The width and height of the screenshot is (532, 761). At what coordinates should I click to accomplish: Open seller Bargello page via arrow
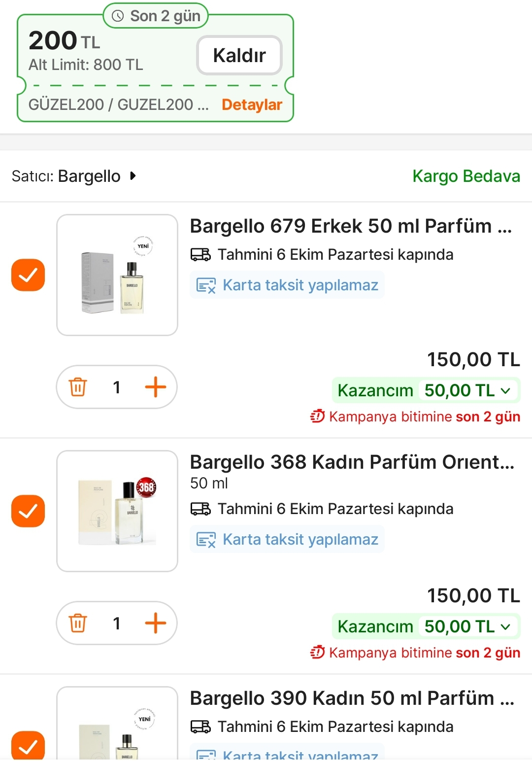point(133,176)
